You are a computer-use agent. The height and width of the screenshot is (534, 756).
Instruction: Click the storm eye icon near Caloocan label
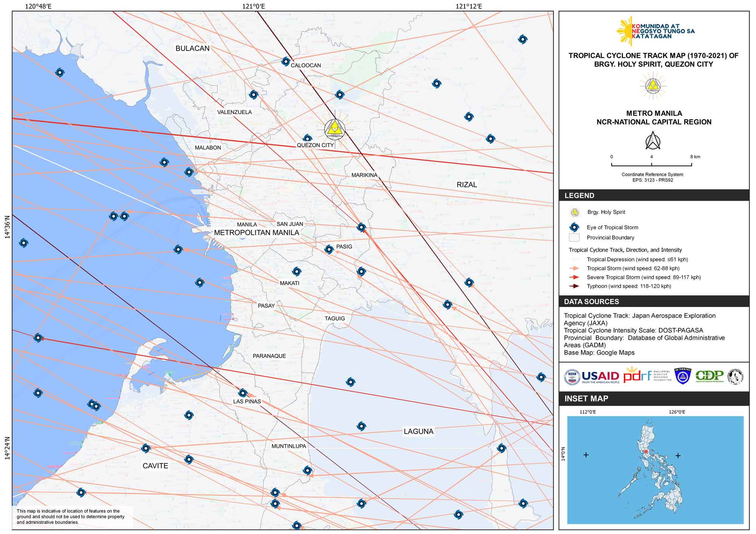[286, 61]
